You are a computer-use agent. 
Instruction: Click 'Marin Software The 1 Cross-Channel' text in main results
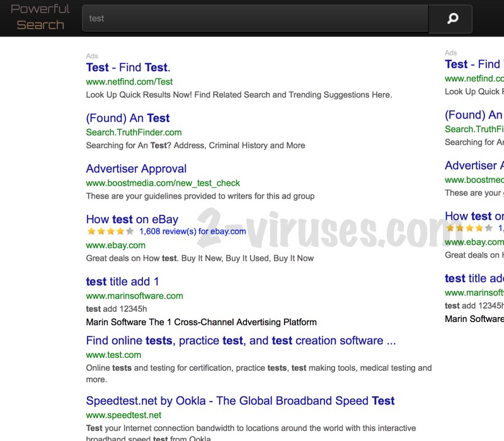201,322
